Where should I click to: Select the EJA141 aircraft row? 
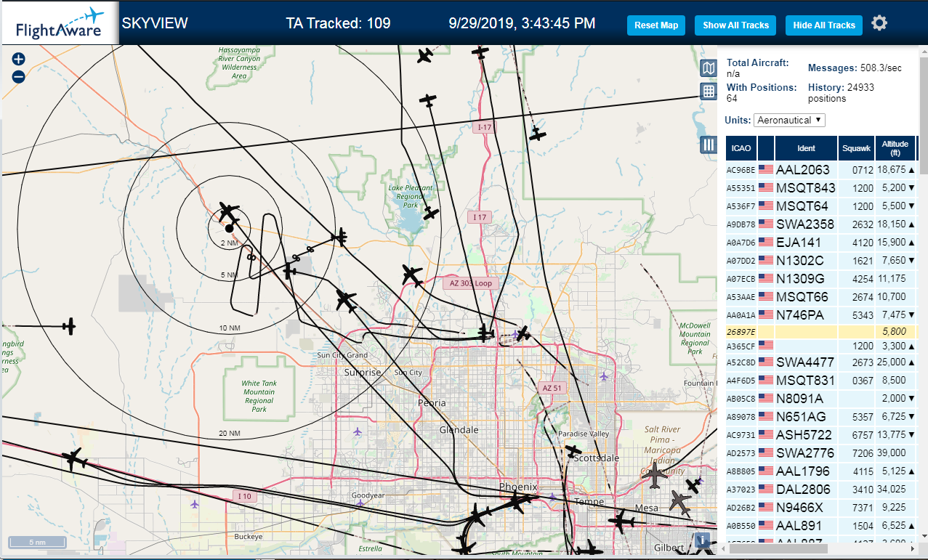point(821,243)
